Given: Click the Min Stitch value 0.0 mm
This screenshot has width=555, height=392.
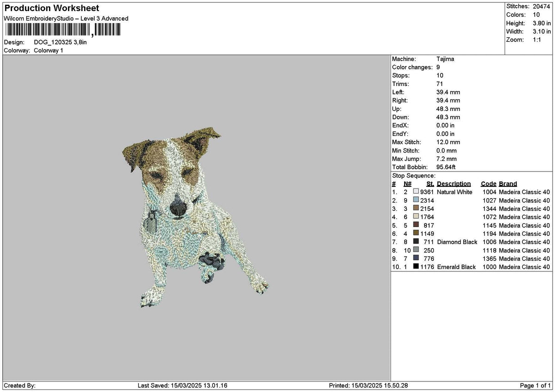Looking at the screenshot, I should (446, 151).
